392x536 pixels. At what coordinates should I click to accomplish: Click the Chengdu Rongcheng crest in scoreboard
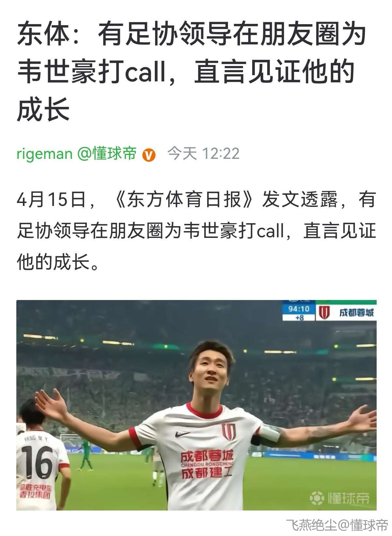(324, 313)
